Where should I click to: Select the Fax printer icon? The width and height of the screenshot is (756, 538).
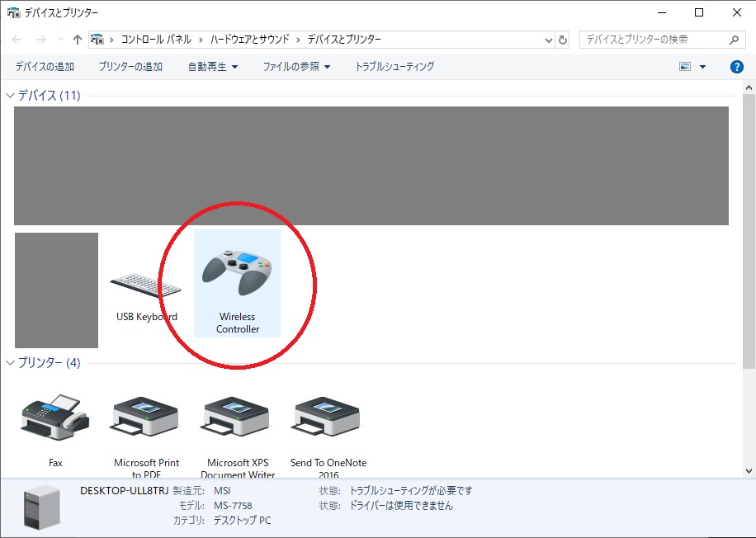tap(55, 418)
